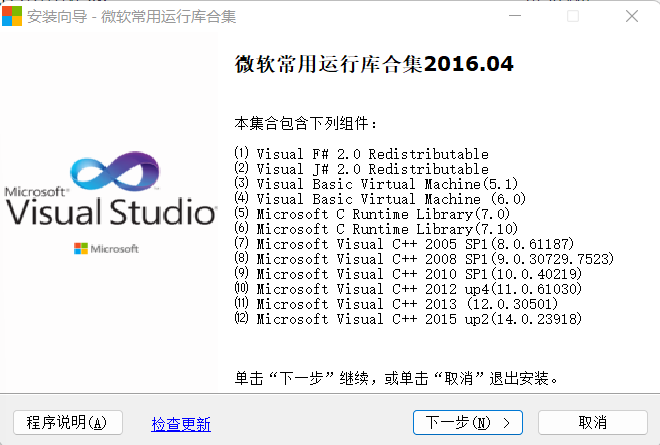Click the window title 安装向导 - 微软常用运行库合集
Viewport: 660px width, 445px height.
pos(132,16)
